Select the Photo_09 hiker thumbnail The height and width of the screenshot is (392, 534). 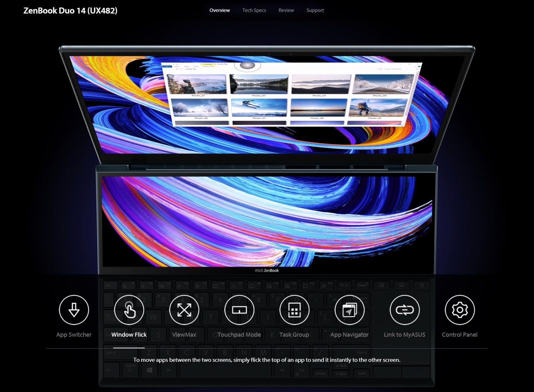(378, 107)
